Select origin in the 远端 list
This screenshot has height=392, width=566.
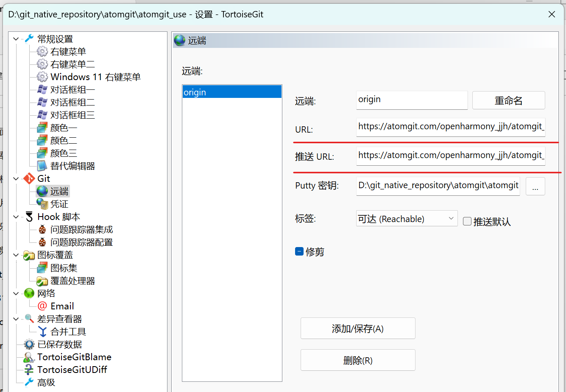[232, 92]
